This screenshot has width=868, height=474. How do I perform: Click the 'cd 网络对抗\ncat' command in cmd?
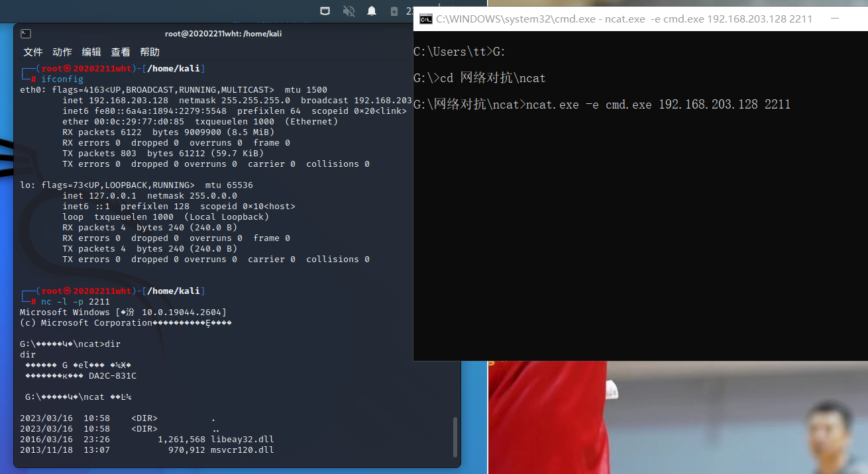[x=494, y=78]
